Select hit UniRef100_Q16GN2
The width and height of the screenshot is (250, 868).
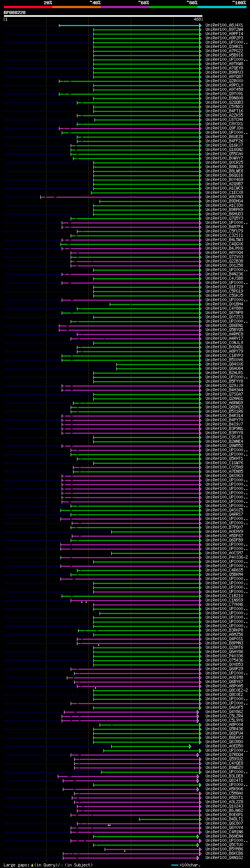224,150
